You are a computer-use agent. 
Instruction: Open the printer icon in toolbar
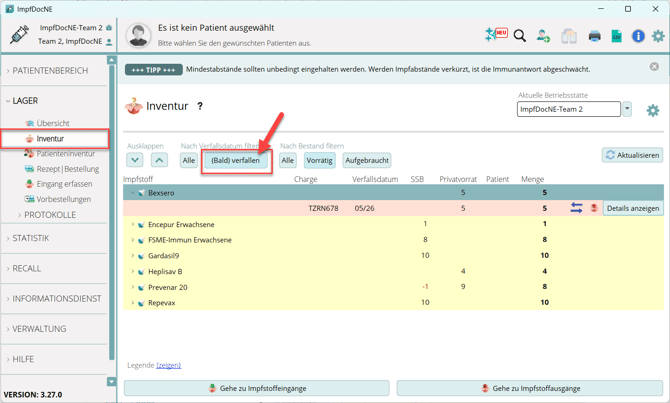point(594,36)
